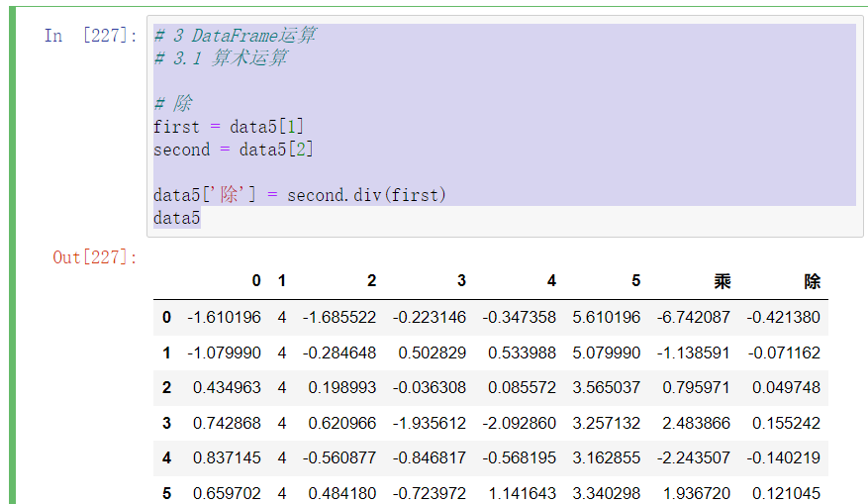868x504 pixels.
Task: Click cell value 0.620966
Action: click(341, 423)
